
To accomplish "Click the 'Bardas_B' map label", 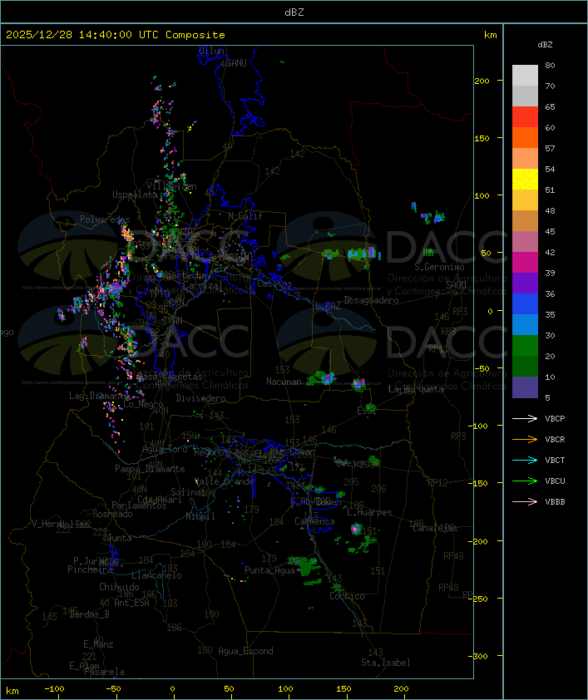I will (x=89, y=614).
